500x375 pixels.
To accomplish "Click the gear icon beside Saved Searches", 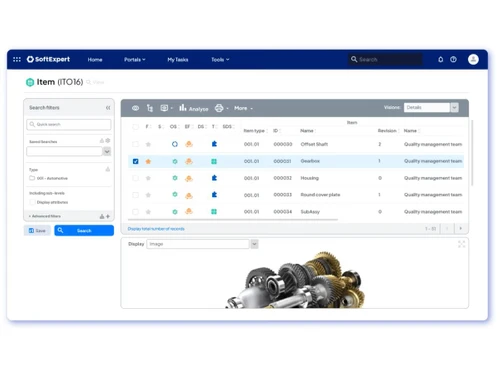I will tap(108, 141).
